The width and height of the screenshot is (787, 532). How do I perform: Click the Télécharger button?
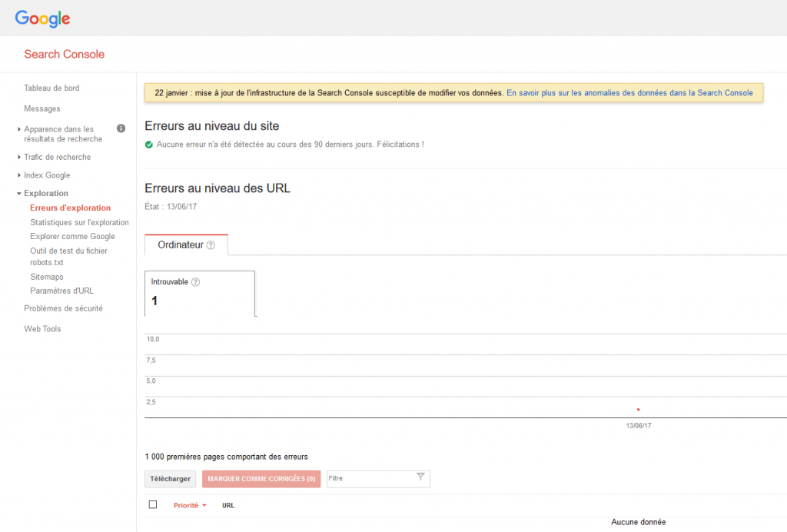click(170, 479)
